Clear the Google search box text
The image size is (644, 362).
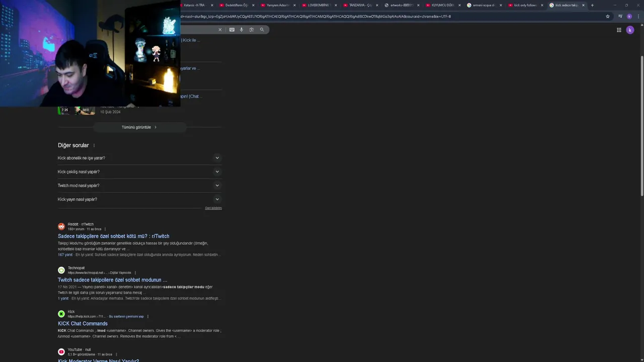220,30
